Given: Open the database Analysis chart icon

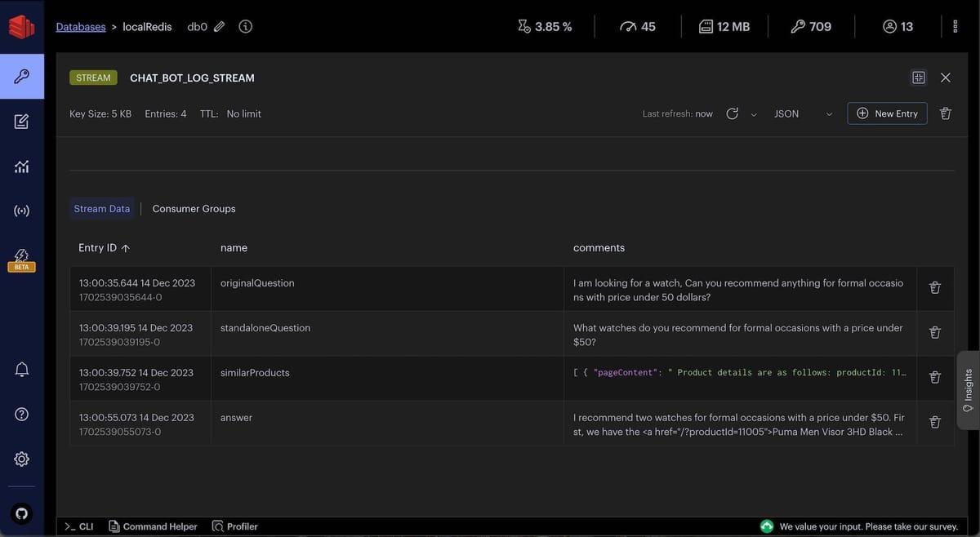Looking at the screenshot, I should [21, 166].
